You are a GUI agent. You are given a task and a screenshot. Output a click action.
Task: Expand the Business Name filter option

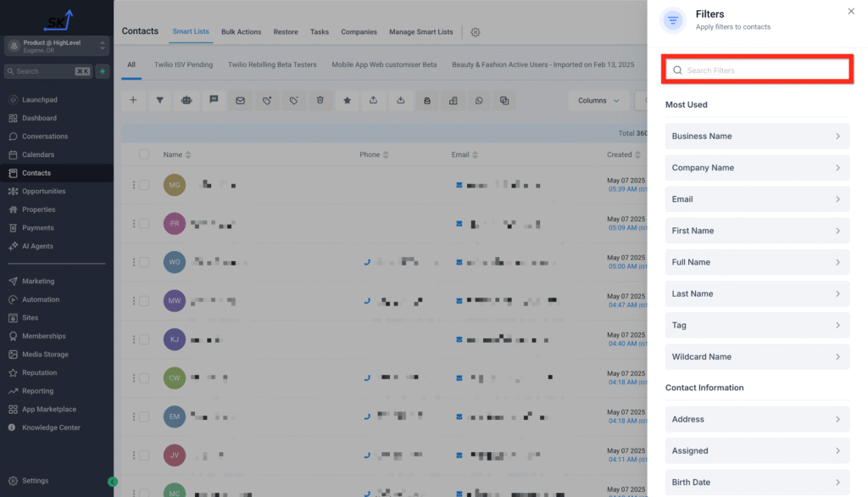click(x=757, y=136)
